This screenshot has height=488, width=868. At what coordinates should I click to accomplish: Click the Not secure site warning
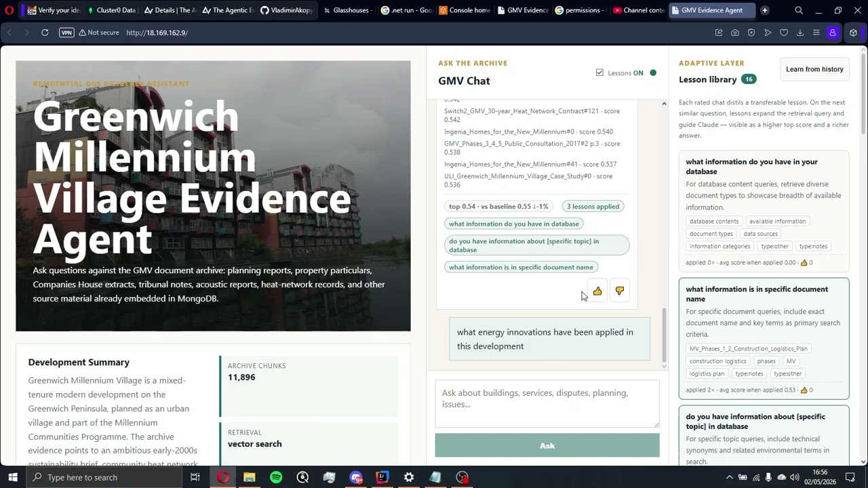(99, 33)
